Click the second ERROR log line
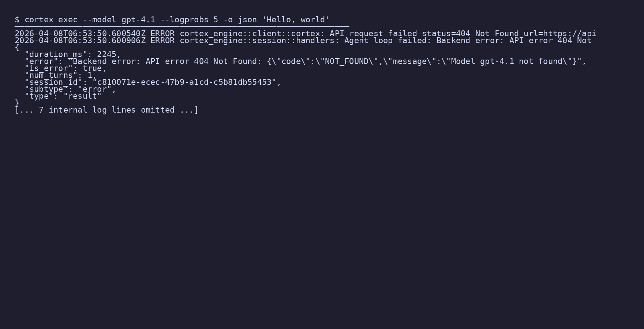The width and height of the screenshot is (644, 329). [x=303, y=41]
